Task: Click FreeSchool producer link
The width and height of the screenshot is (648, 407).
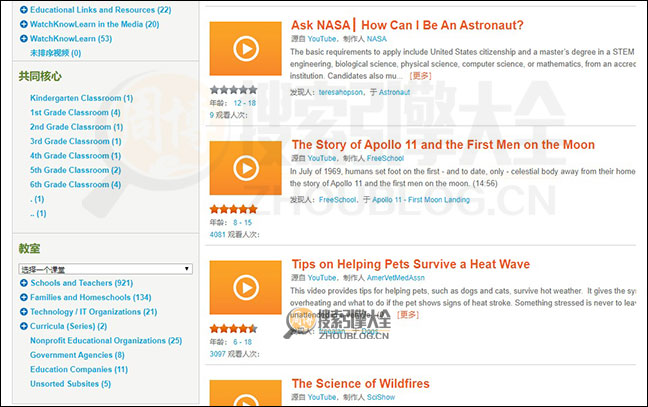Action: pos(385,158)
